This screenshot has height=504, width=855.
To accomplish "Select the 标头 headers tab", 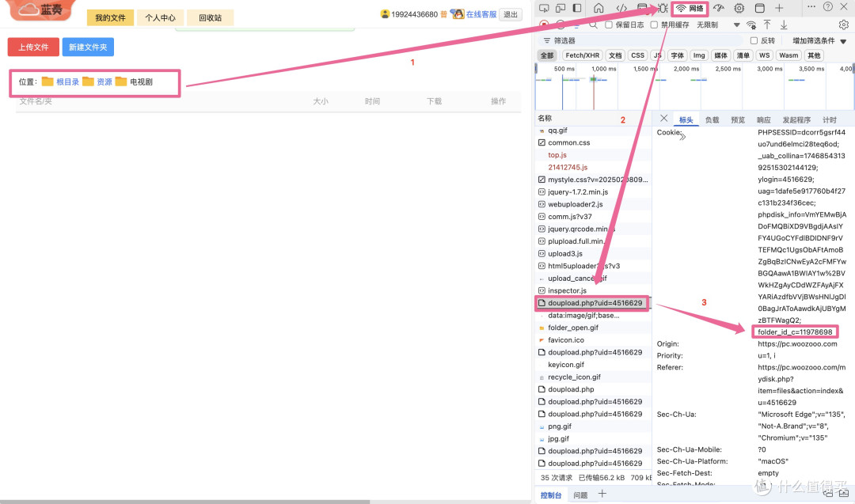I will coord(686,120).
